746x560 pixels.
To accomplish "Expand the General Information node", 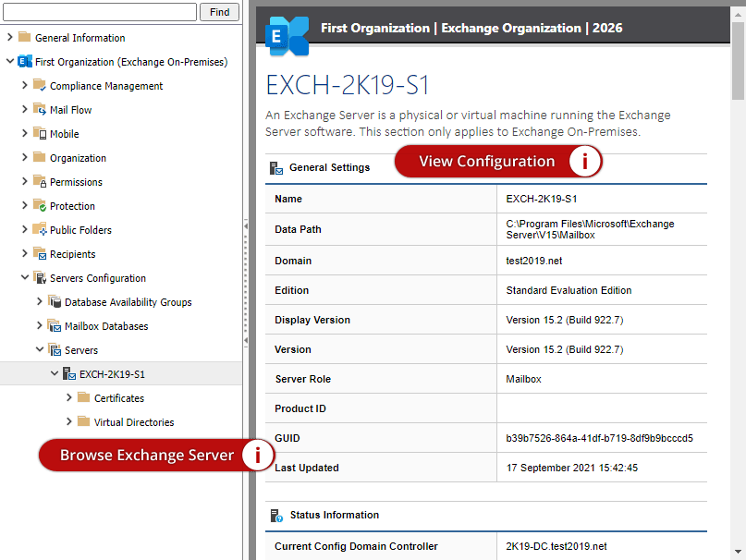I will pyautogui.click(x=9, y=37).
